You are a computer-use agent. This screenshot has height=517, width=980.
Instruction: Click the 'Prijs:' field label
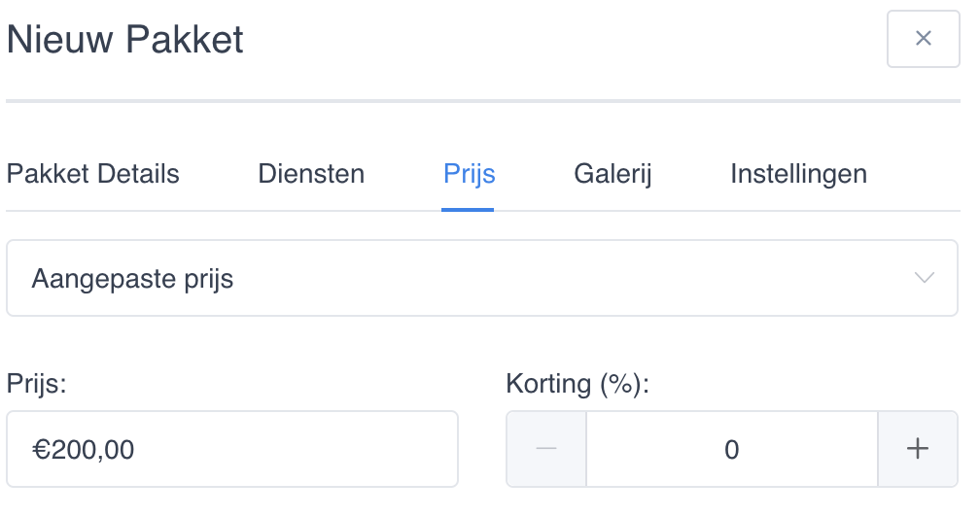pyautogui.click(x=36, y=384)
